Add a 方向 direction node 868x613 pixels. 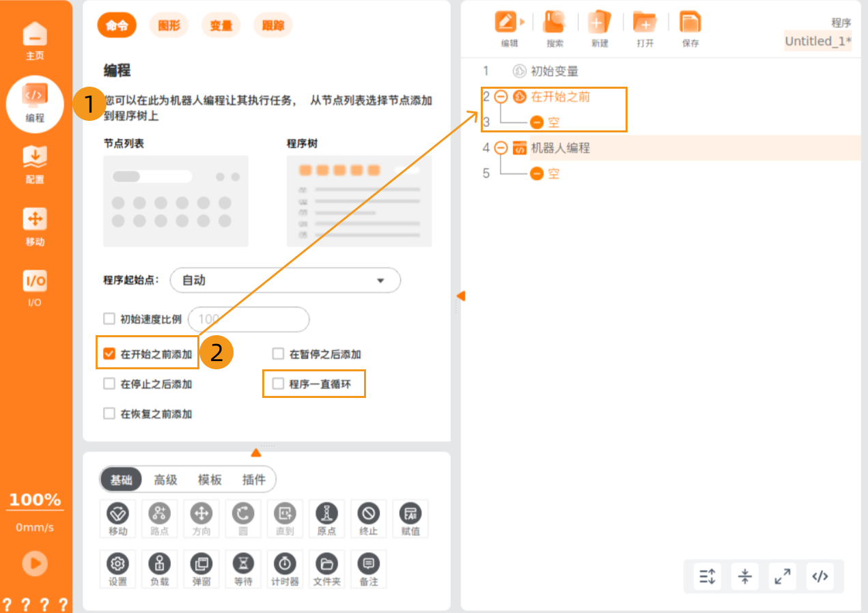coord(201,519)
